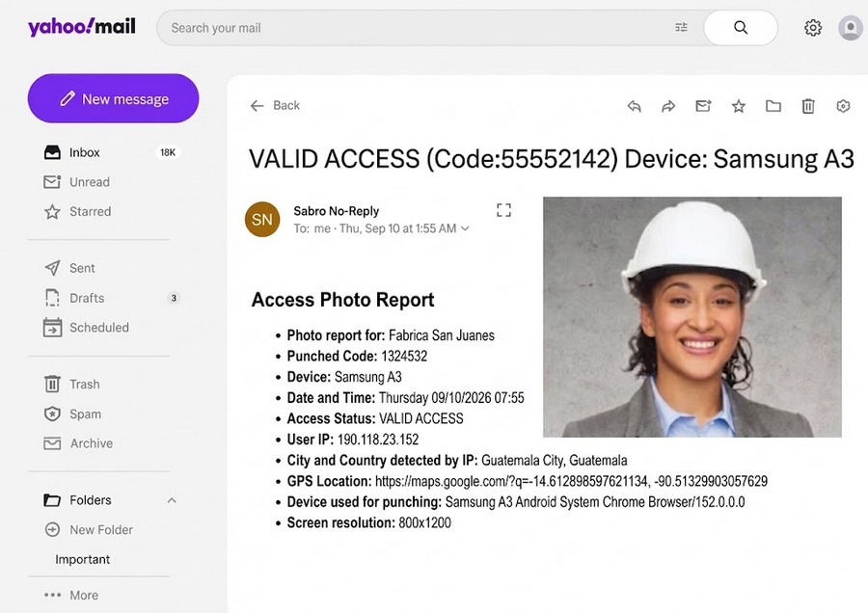Select the Device used for punching value
This screenshot has height=613, width=868.
(595, 502)
